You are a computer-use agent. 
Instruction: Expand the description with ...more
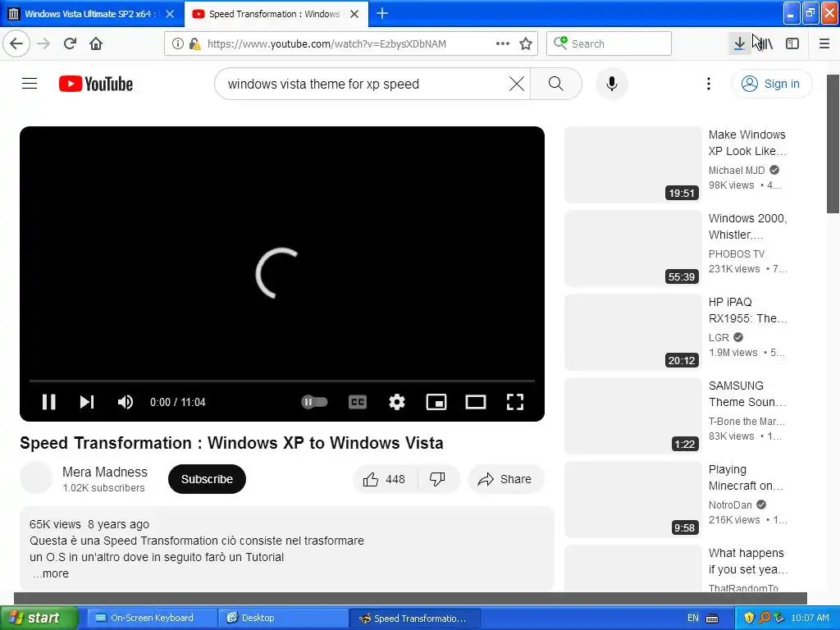click(50, 573)
